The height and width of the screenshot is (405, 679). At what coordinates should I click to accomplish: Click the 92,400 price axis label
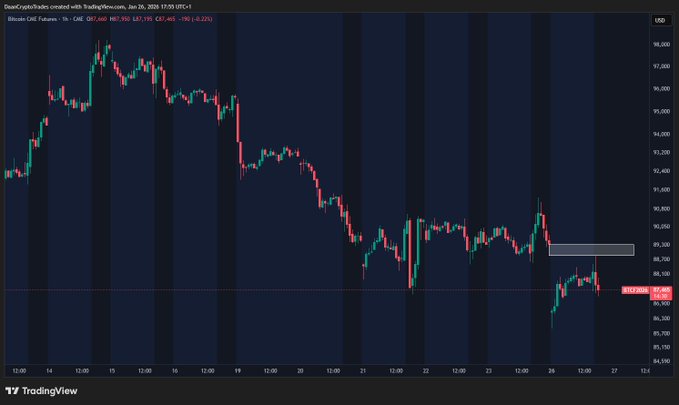661,171
